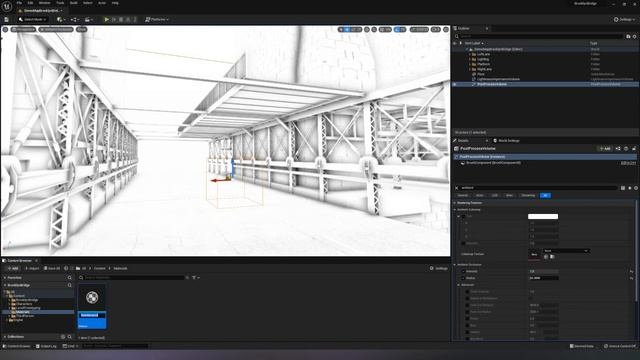Open the Tools menu
The width and height of the screenshot is (640, 360).
point(60,3)
